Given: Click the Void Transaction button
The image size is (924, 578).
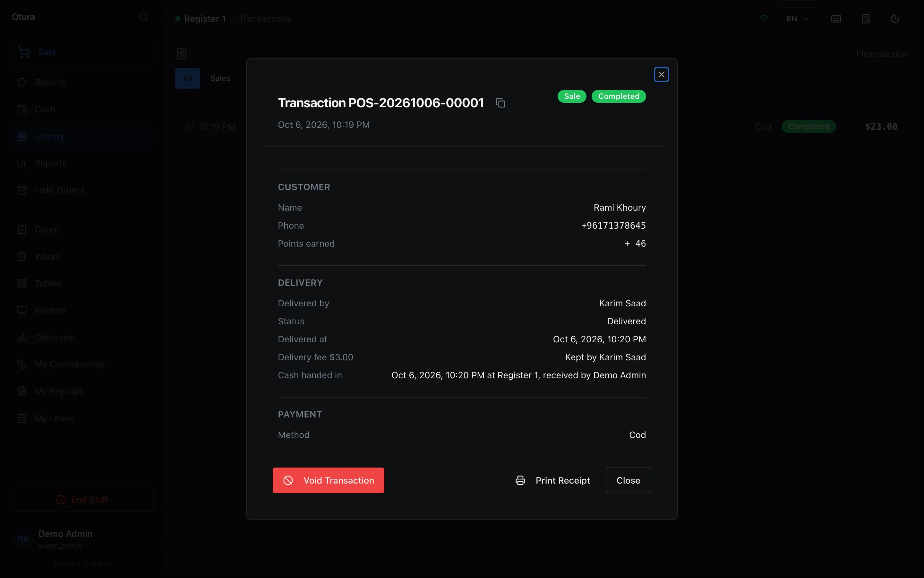Looking at the screenshot, I should [328, 480].
